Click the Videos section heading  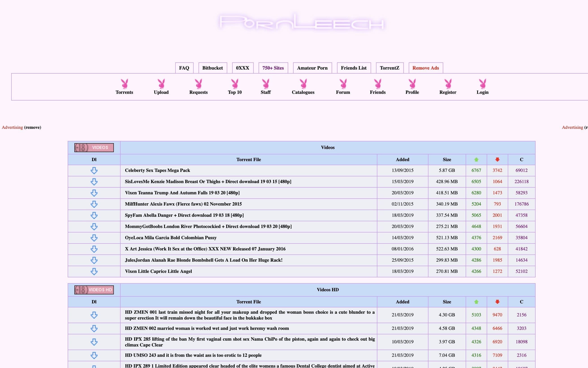click(328, 147)
